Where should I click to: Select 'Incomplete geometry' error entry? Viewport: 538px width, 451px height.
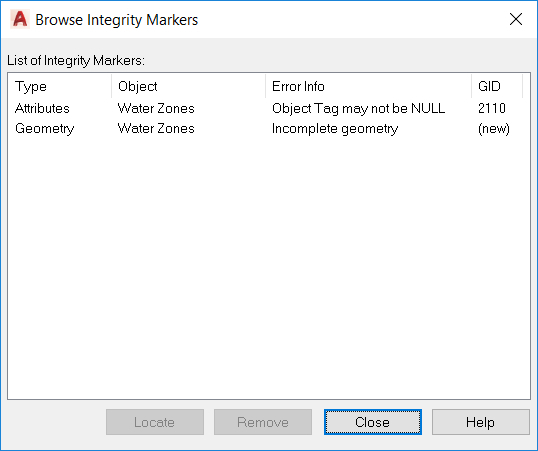tap(335, 129)
